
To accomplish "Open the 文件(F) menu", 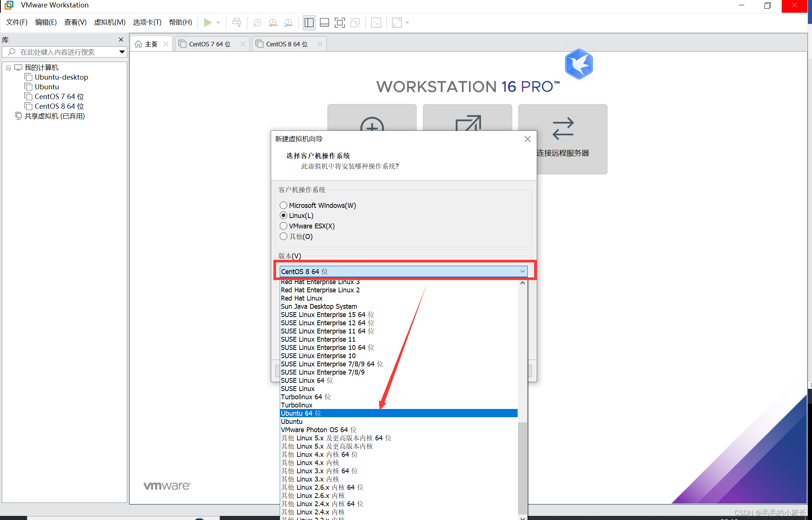I will [x=17, y=22].
